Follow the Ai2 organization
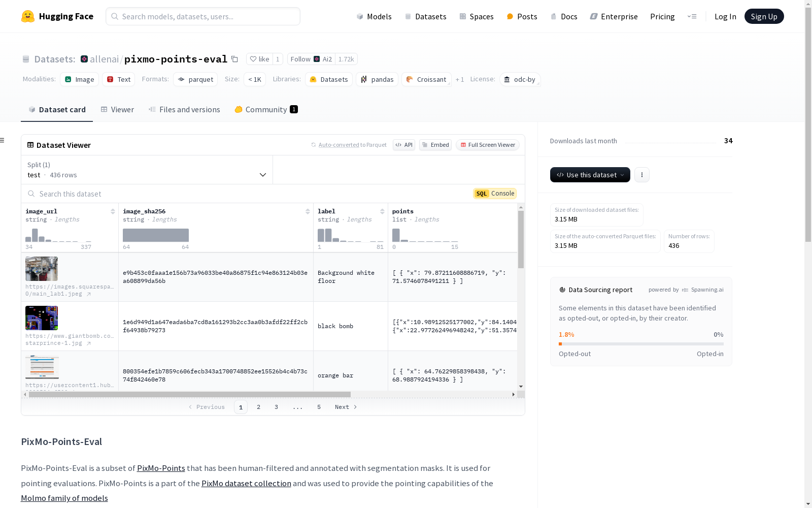 click(311, 59)
